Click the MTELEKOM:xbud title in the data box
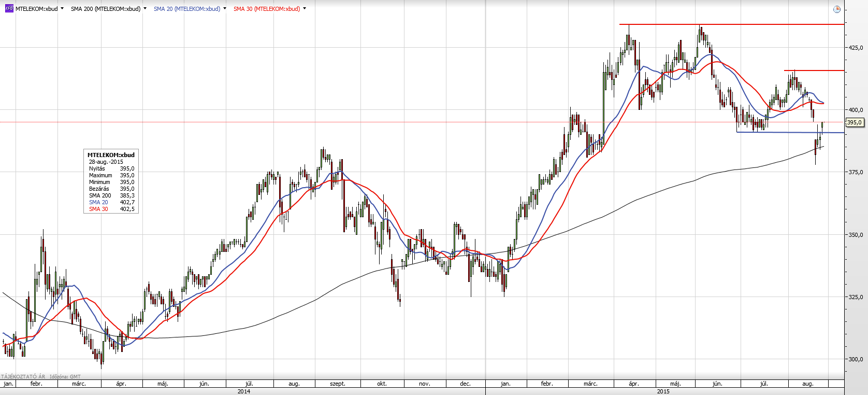The width and height of the screenshot is (868, 395). 111,155
